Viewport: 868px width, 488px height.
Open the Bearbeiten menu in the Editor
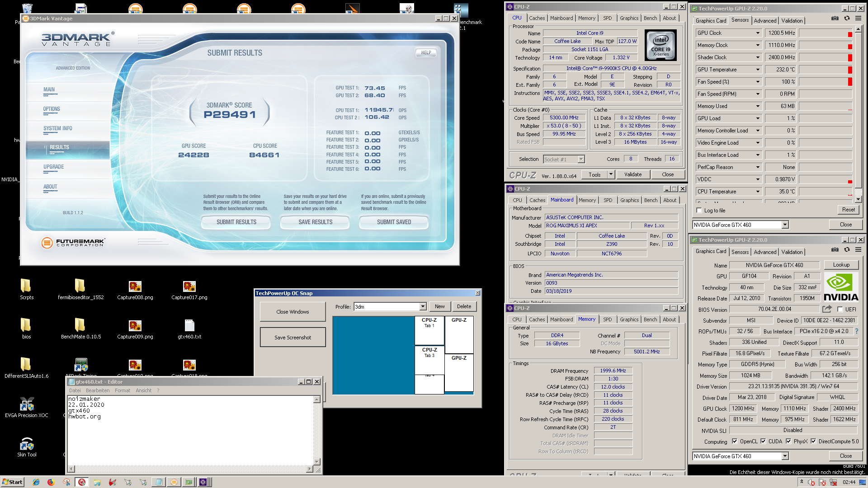click(x=98, y=390)
